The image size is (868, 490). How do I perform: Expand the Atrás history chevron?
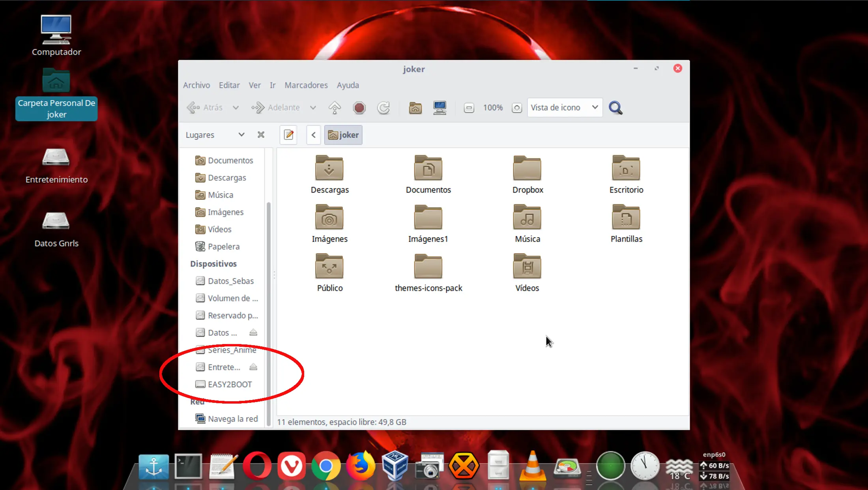click(x=236, y=107)
